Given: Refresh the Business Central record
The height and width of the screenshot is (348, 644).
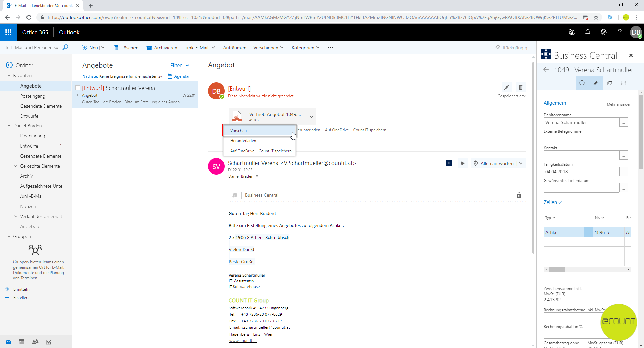Looking at the screenshot, I should pyautogui.click(x=623, y=83).
